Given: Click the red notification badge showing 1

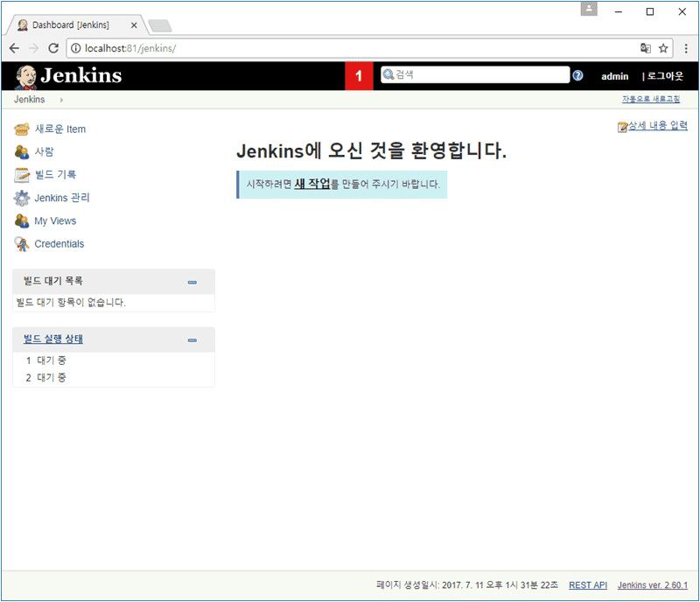Looking at the screenshot, I should 359,76.
